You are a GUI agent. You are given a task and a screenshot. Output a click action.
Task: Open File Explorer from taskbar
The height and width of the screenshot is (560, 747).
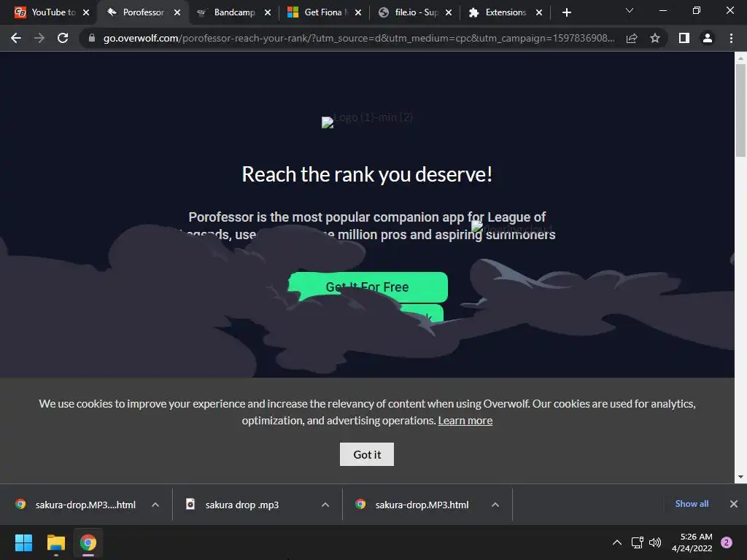[x=56, y=542]
